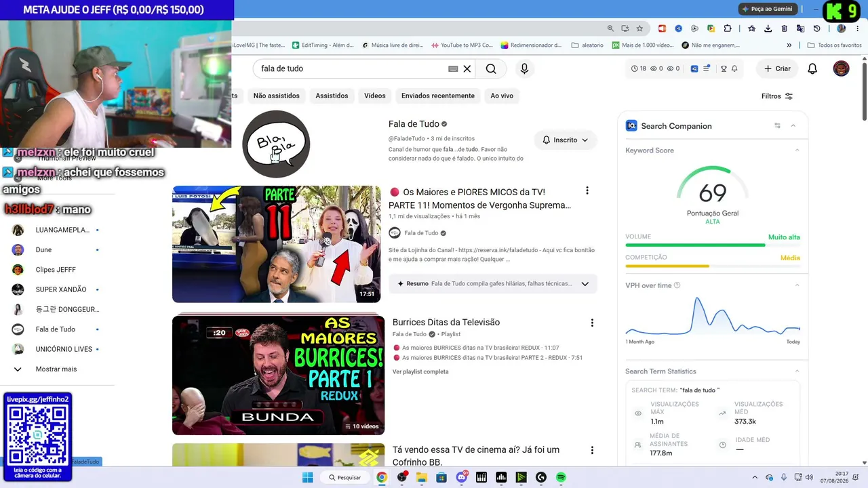
Task: Select the Vídeos filter chip
Action: coord(375,96)
